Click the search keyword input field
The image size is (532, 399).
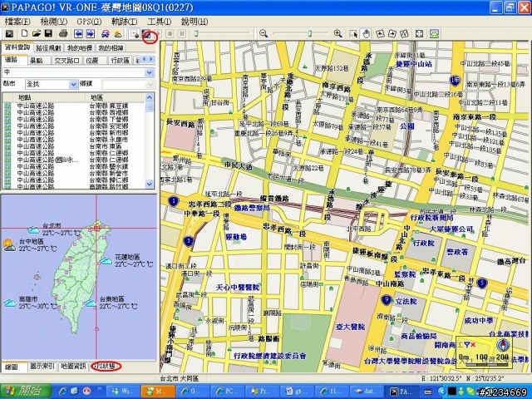(x=74, y=72)
